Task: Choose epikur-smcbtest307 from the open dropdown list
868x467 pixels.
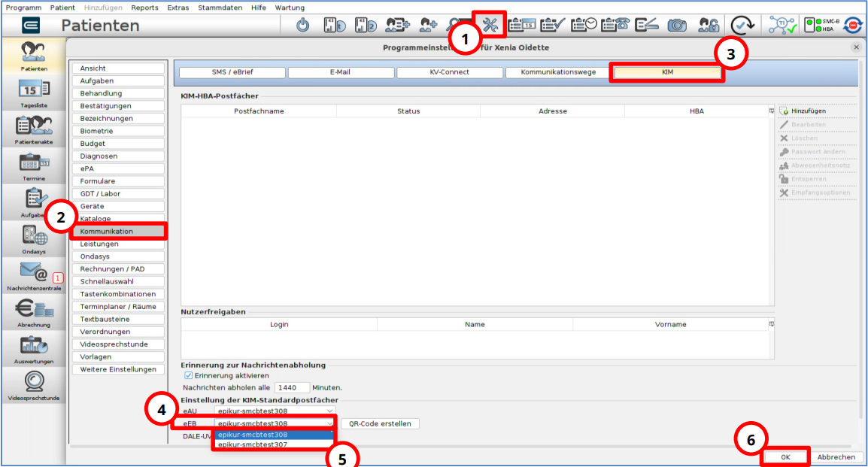Action: click(274, 444)
